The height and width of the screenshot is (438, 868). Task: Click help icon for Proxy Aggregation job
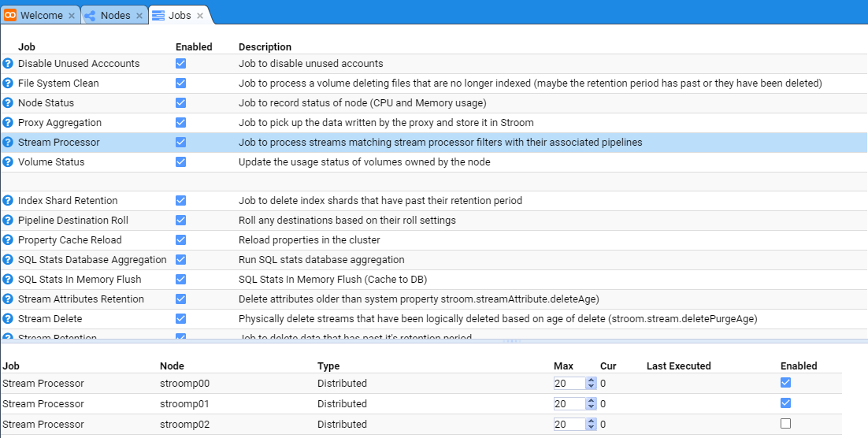coord(8,123)
